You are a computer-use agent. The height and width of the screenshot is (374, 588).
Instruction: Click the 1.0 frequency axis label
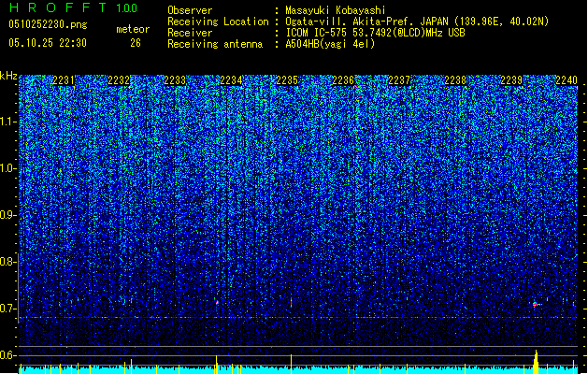[8, 168]
